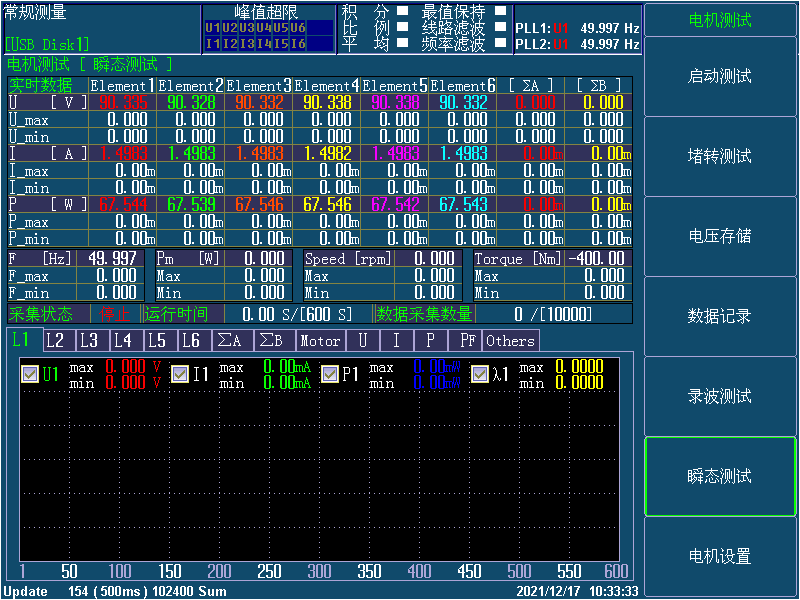Select the ΣA tab
The width and height of the screenshot is (800, 600).
[x=230, y=340]
